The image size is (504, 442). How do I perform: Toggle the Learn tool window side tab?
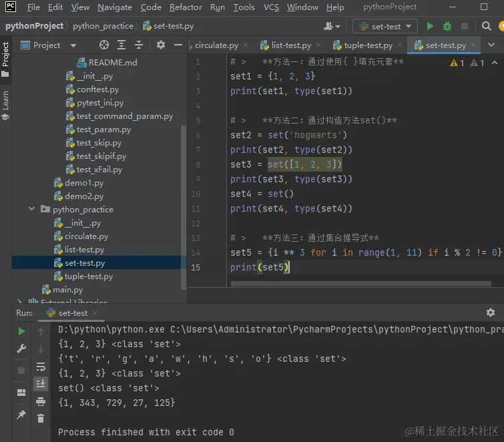click(x=5, y=105)
